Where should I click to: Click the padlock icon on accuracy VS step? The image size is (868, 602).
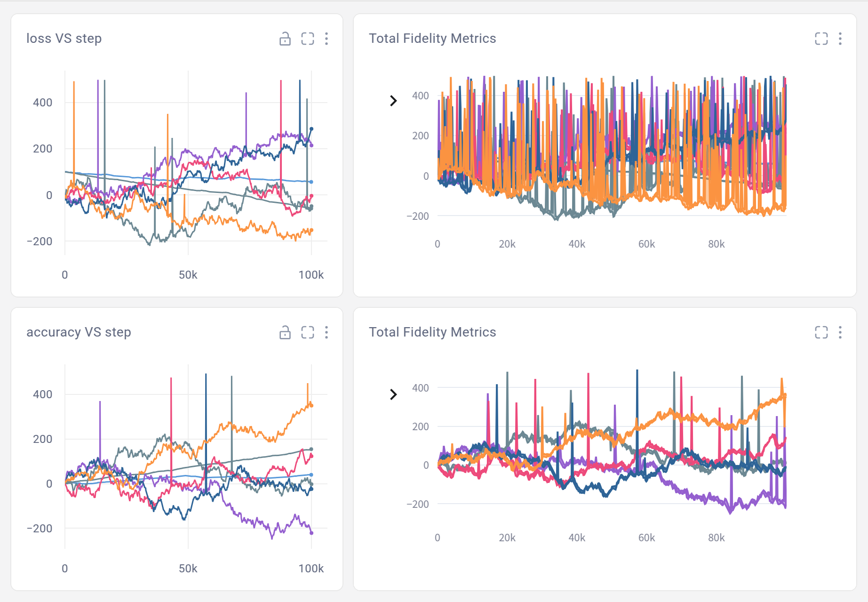point(285,332)
